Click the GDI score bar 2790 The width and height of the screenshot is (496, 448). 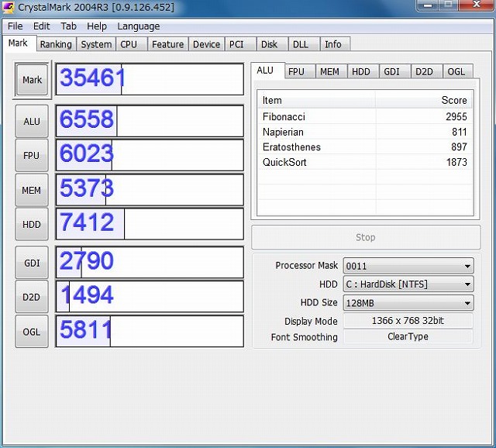point(150,263)
